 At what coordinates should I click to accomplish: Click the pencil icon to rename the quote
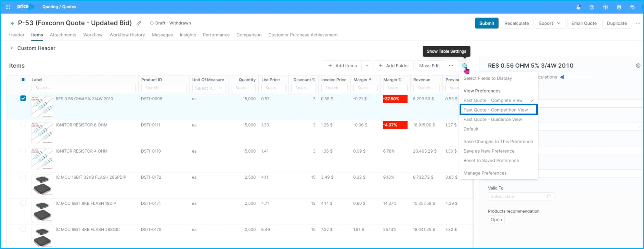139,23
